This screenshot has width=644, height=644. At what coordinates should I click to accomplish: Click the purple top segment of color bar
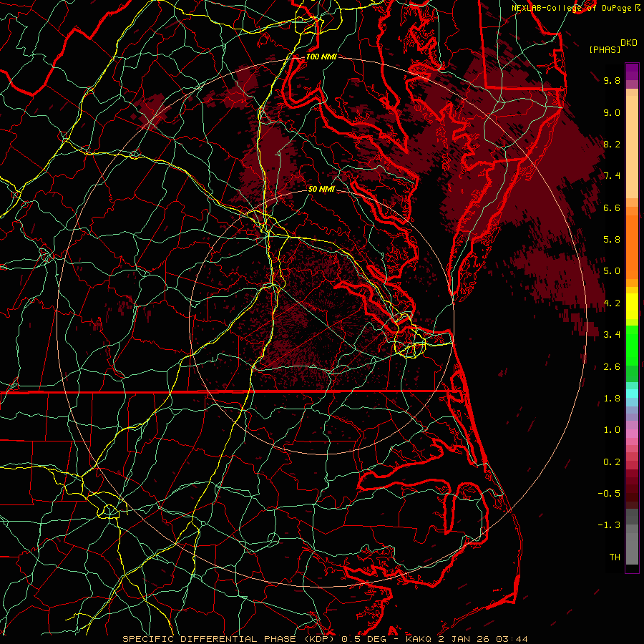tap(632, 72)
